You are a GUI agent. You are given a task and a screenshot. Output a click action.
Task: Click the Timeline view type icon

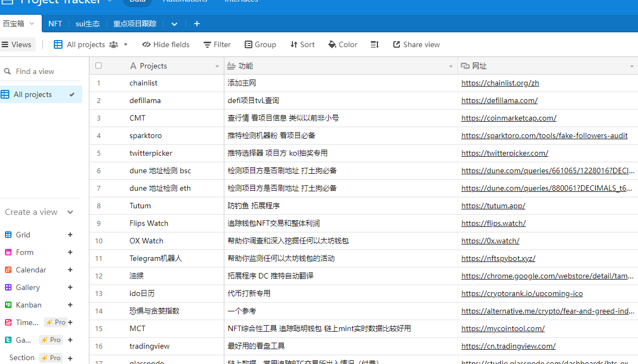click(8, 322)
